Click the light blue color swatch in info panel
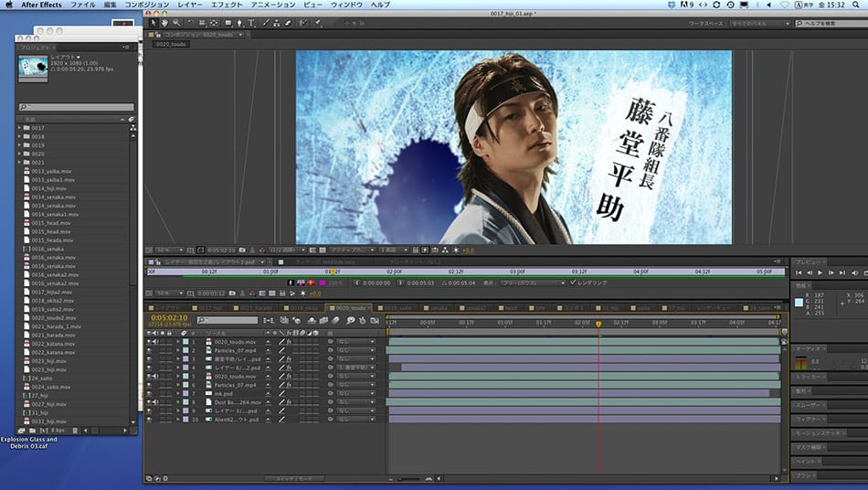 click(799, 302)
